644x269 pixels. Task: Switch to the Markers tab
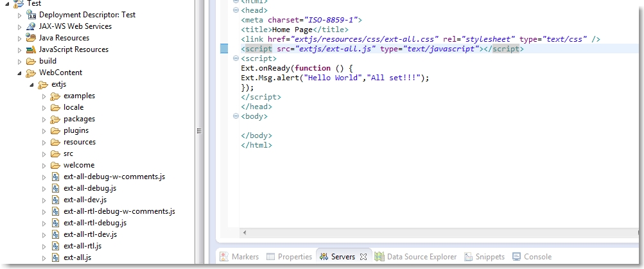(x=239, y=257)
